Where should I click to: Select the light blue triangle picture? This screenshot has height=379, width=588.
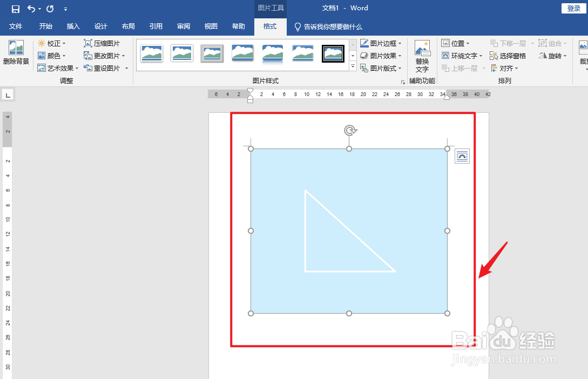point(349,231)
